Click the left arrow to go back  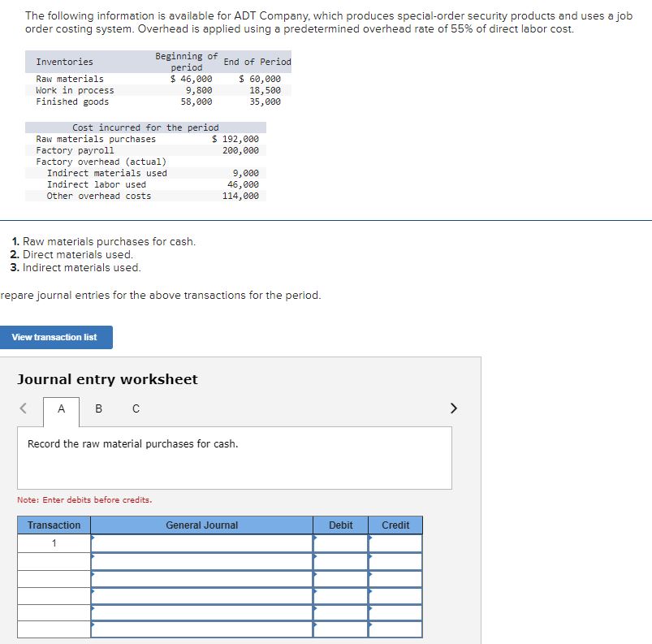[x=23, y=408]
